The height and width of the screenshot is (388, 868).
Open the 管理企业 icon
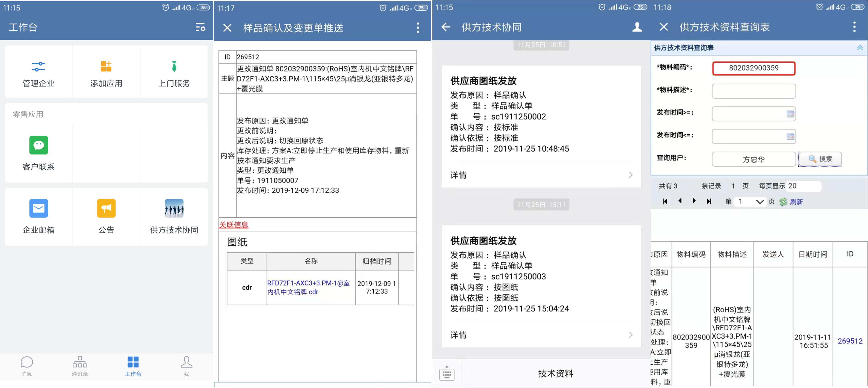tap(38, 66)
